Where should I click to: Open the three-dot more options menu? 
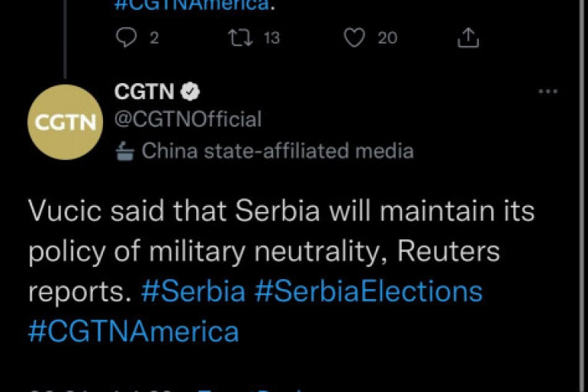[x=547, y=91]
